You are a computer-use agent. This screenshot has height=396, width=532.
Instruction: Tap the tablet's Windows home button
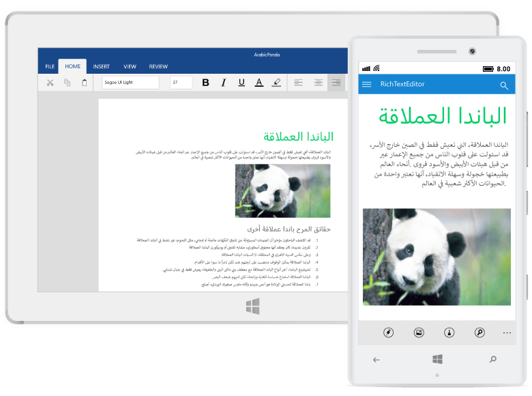click(253, 306)
